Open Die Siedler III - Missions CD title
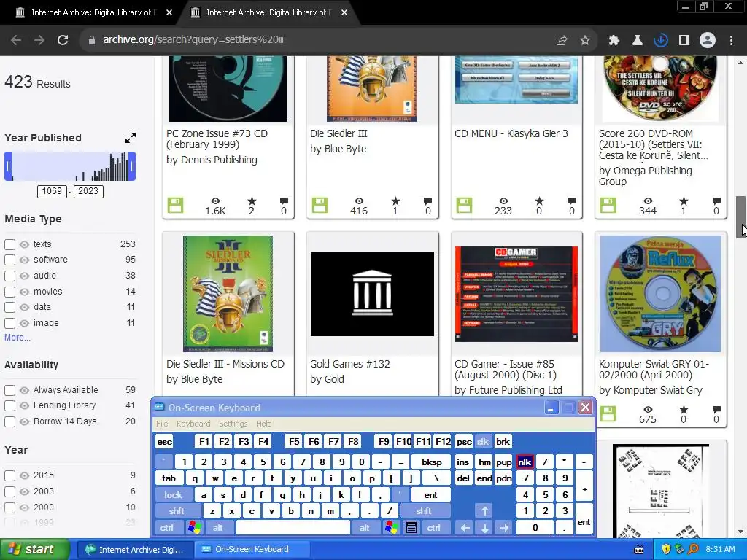Viewport: 747px width, 560px height. tap(225, 364)
